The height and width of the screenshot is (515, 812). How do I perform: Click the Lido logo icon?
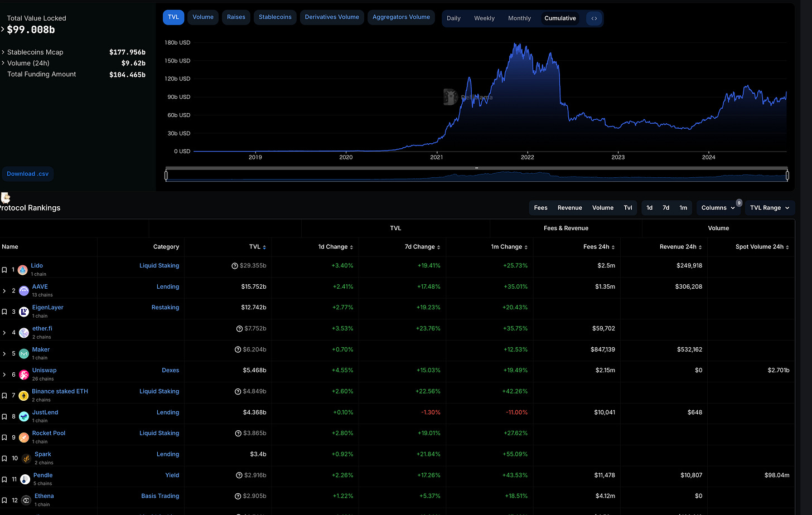pyautogui.click(x=23, y=270)
